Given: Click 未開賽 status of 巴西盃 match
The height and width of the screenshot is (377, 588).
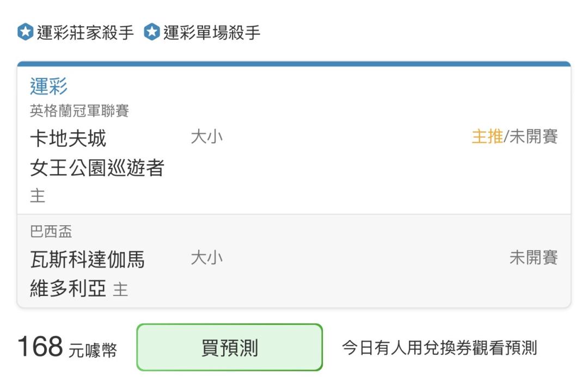Looking at the screenshot, I should coord(533,257).
